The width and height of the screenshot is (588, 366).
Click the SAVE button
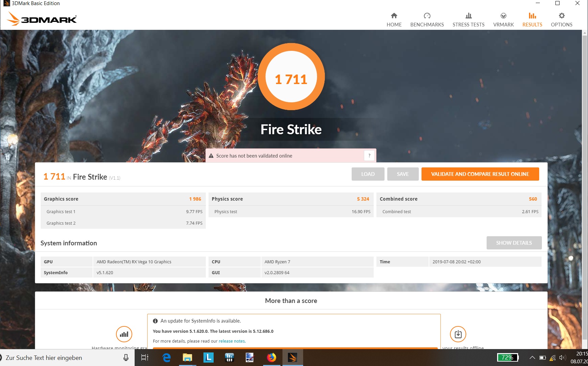(x=403, y=174)
